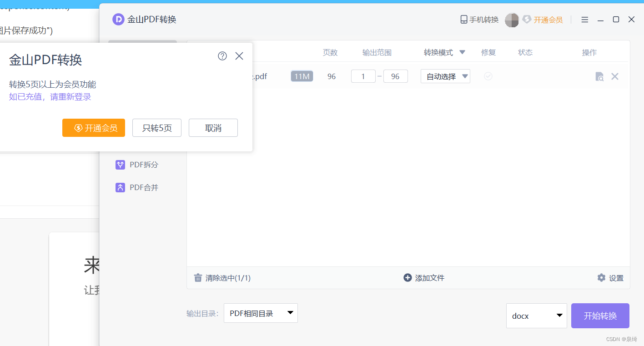
Task: Open the 设置 gear icon at bottom right
Action: tap(602, 277)
